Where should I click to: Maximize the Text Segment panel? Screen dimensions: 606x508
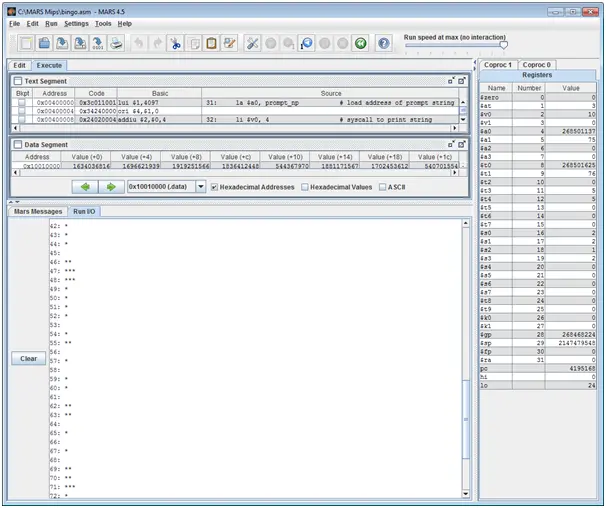pos(461,81)
